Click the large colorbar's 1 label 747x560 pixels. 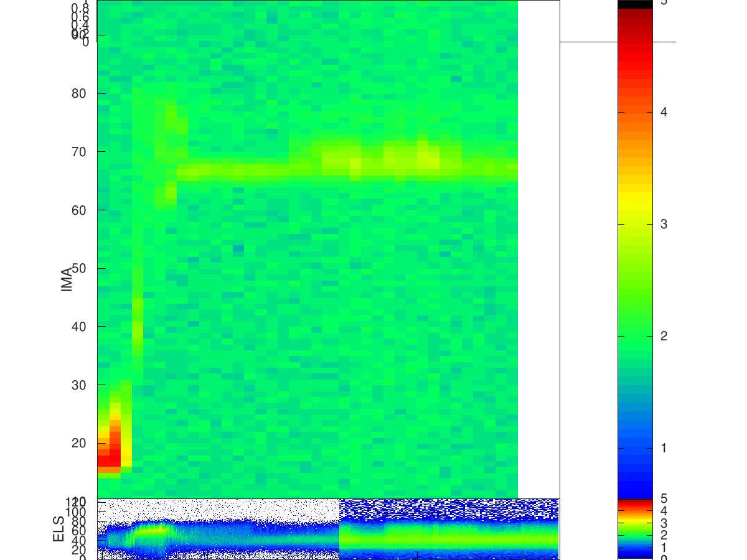click(664, 448)
